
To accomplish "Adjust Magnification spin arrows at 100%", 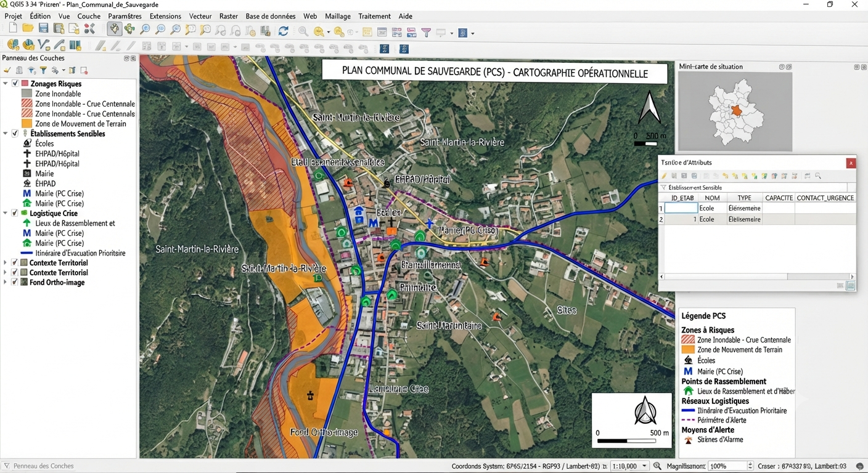I will coord(750,466).
